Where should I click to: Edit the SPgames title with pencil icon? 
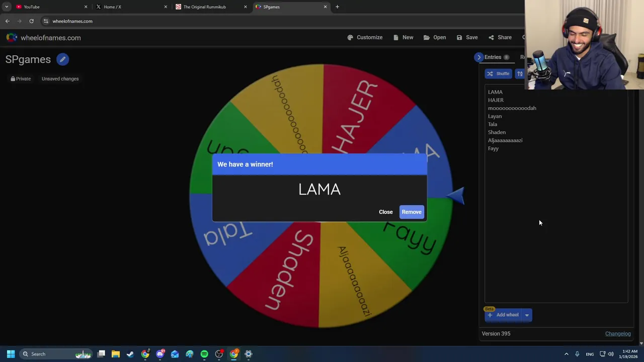pos(62,59)
